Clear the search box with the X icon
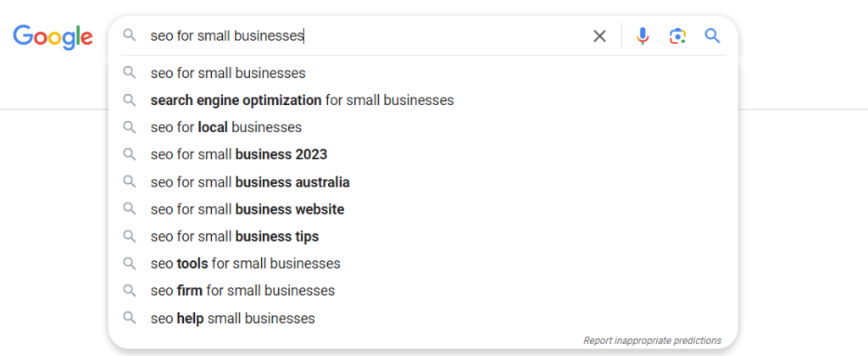 coord(599,36)
